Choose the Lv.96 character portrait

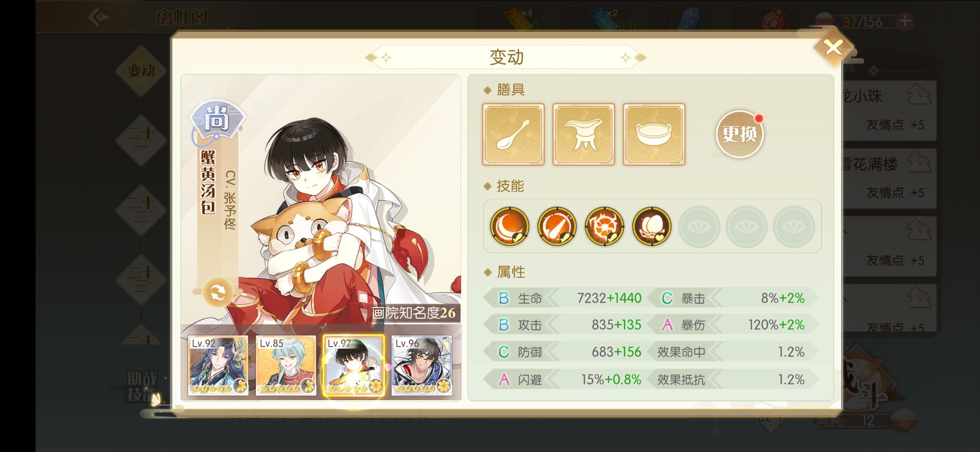(x=422, y=365)
